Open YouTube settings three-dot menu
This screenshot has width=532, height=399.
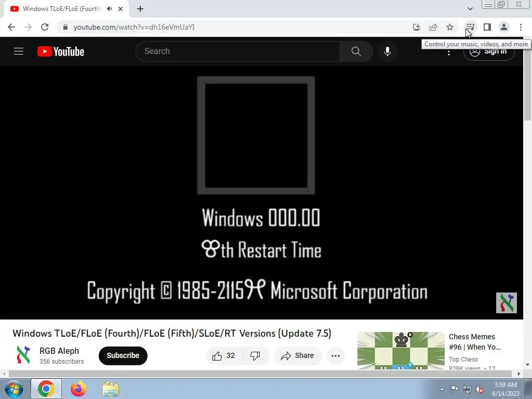(448, 52)
